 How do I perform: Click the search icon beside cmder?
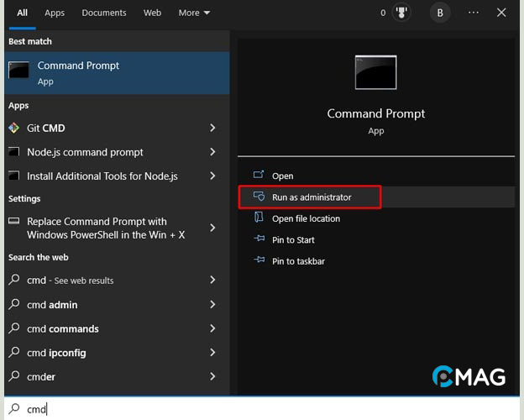point(14,376)
